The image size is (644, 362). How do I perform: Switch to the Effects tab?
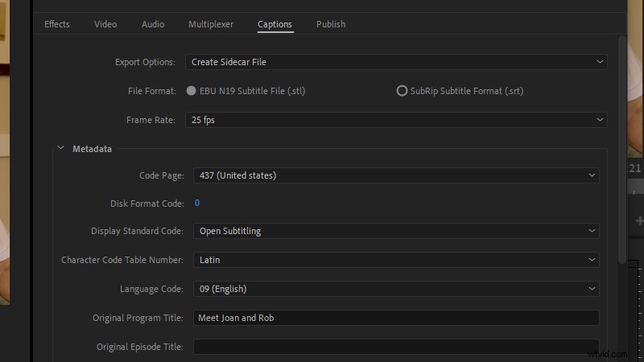(57, 24)
